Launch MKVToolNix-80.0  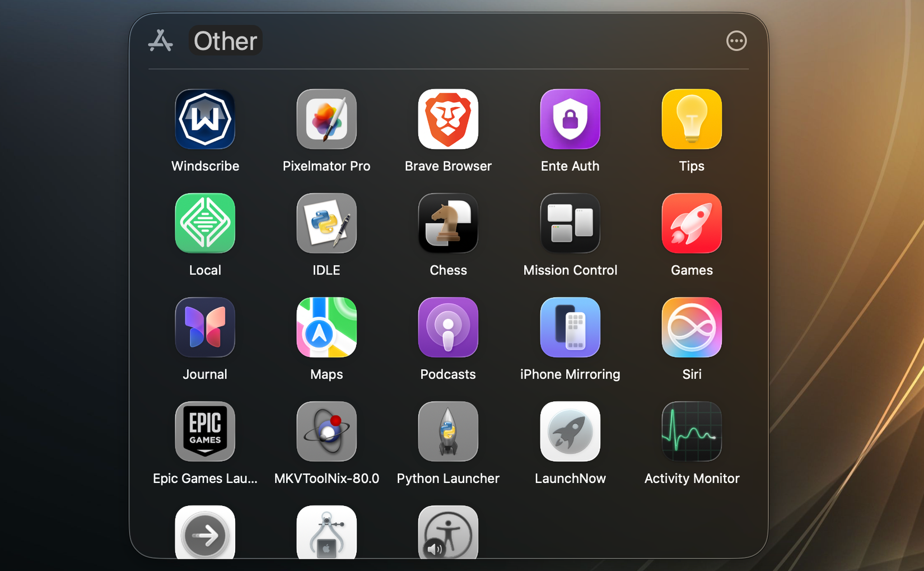coord(326,431)
